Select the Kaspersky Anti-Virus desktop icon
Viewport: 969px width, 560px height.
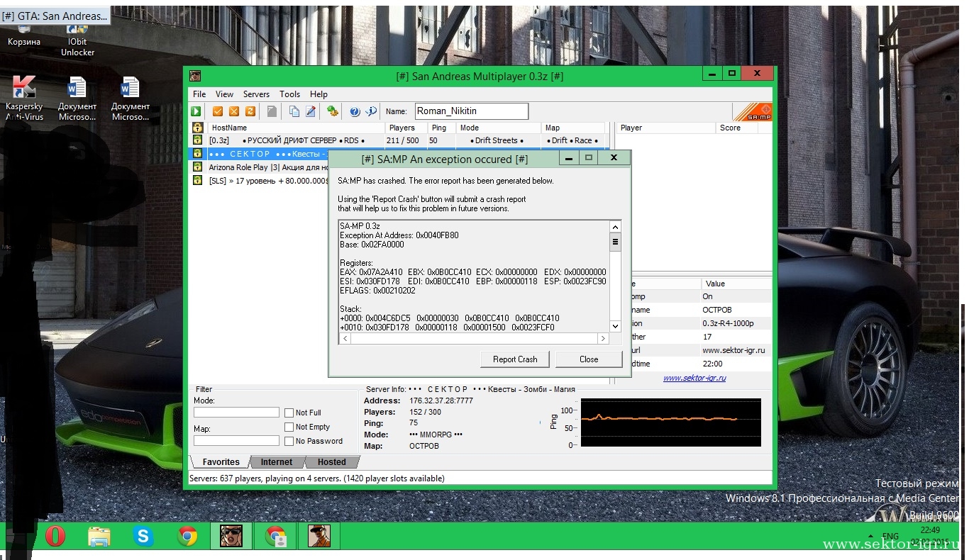pyautogui.click(x=25, y=99)
